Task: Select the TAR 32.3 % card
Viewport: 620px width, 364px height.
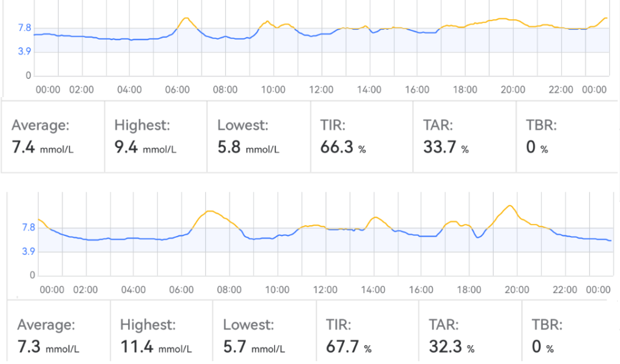Action: [x=470, y=335]
